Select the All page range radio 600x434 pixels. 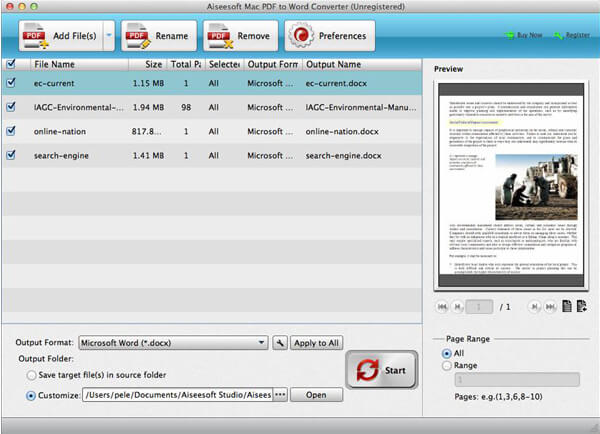point(446,353)
